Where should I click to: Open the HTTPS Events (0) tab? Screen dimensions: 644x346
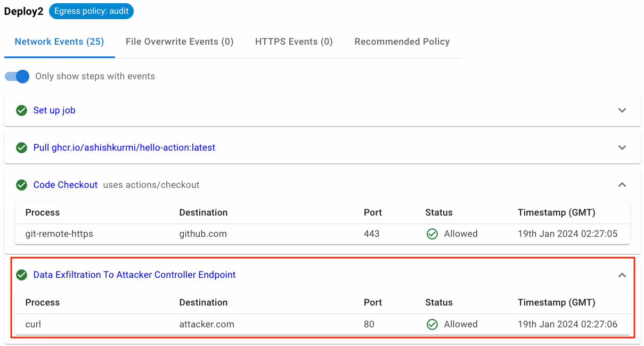pos(294,42)
